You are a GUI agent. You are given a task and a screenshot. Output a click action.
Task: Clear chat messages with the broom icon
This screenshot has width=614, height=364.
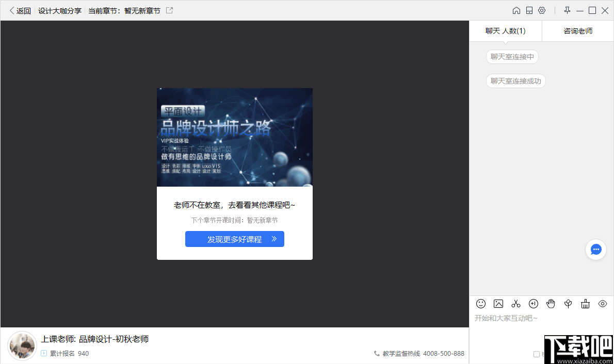pyautogui.click(x=585, y=304)
